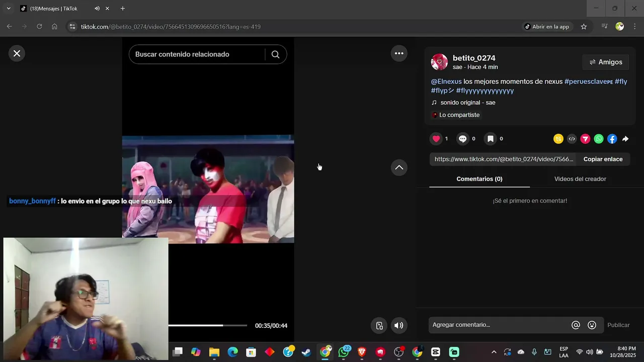Close the TikTok video viewer
The image size is (644, 362).
coord(17,53)
